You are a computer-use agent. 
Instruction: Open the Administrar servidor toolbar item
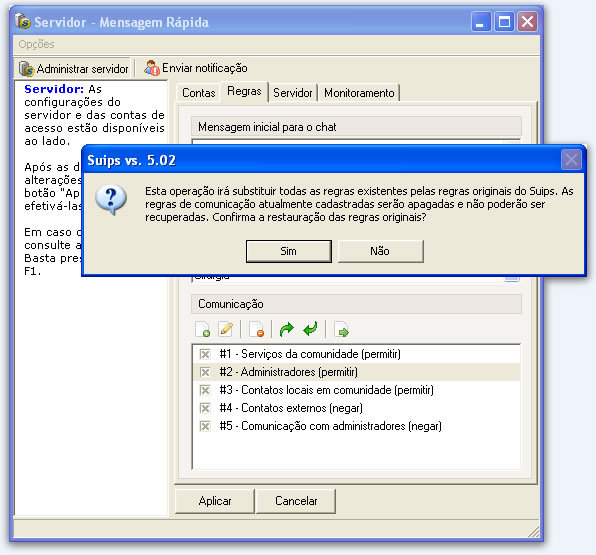(74, 69)
